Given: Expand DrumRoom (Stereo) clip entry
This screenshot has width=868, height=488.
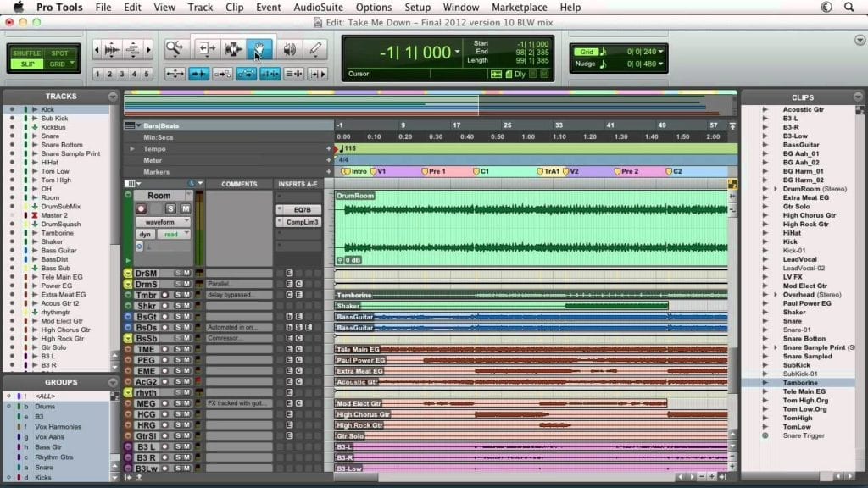Looking at the screenshot, I should tap(775, 189).
